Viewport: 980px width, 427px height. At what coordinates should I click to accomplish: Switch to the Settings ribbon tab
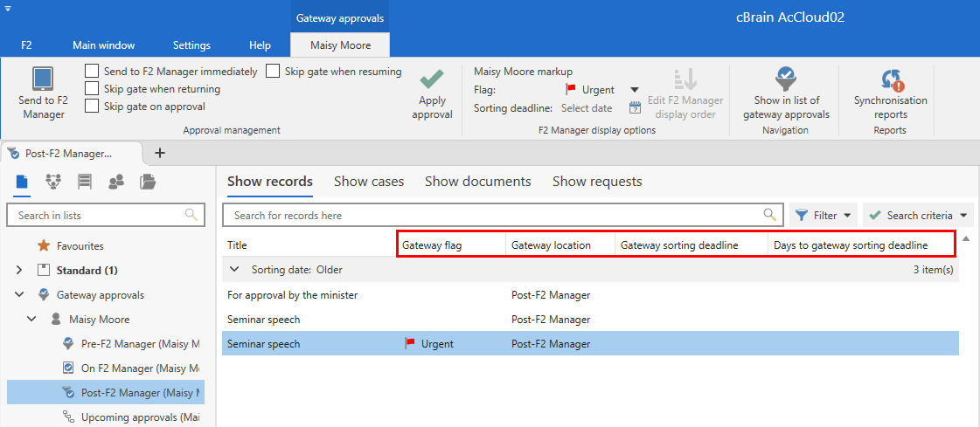pyautogui.click(x=191, y=45)
